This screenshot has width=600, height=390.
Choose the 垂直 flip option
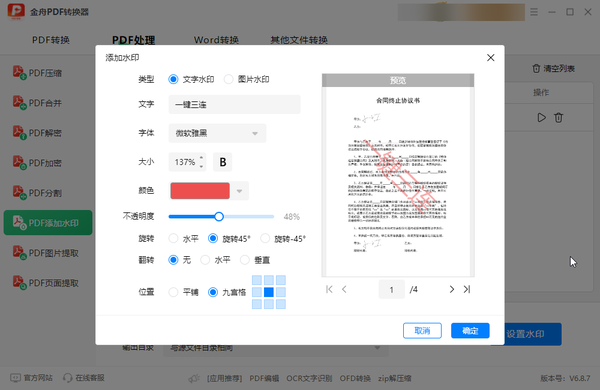(x=255, y=260)
